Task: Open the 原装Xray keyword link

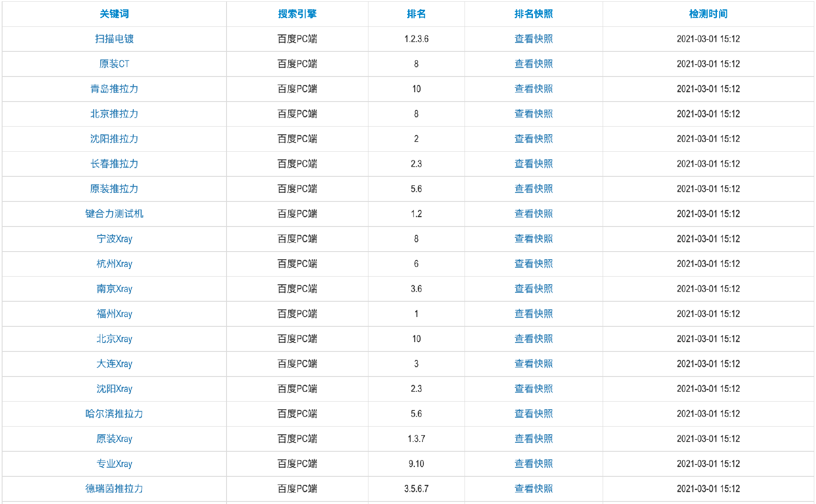Action: 114,439
